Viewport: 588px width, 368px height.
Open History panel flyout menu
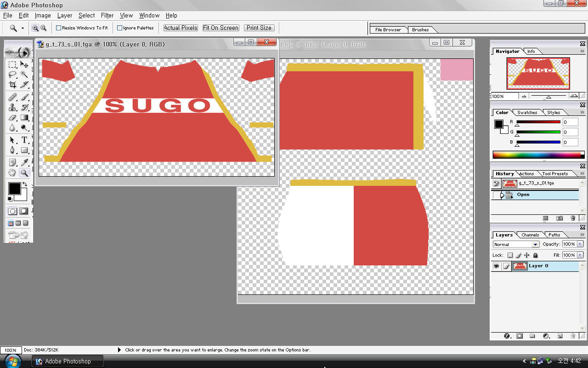click(x=582, y=174)
